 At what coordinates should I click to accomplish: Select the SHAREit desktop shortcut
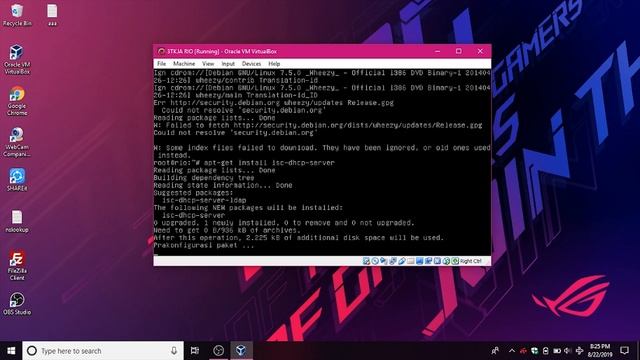pos(17,180)
